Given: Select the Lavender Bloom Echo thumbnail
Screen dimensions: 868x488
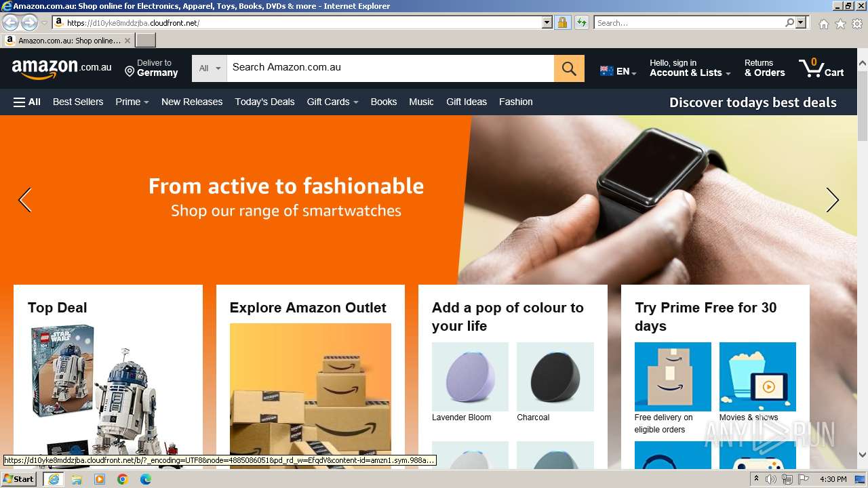Looking at the screenshot, I should click(x=470, y=377).
